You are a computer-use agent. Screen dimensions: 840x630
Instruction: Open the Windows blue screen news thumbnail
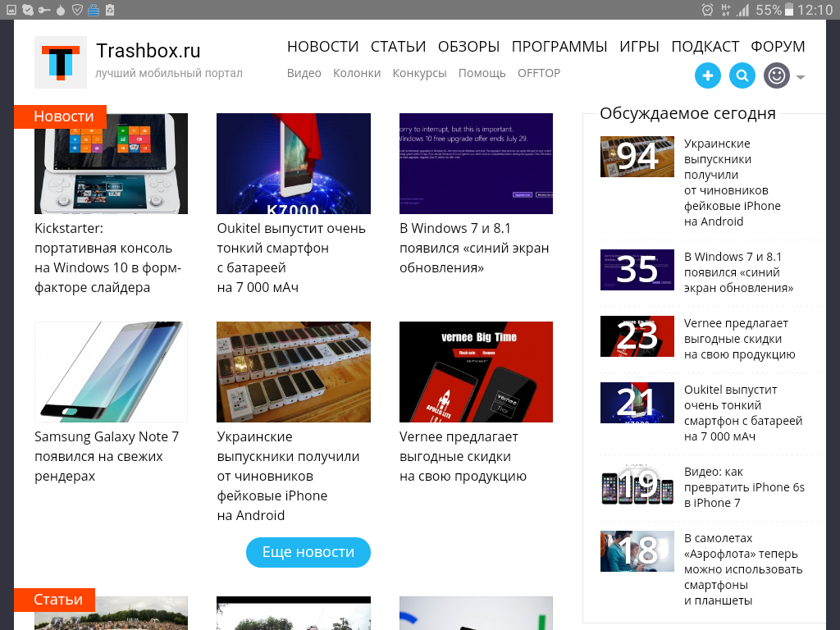(476, 163)
